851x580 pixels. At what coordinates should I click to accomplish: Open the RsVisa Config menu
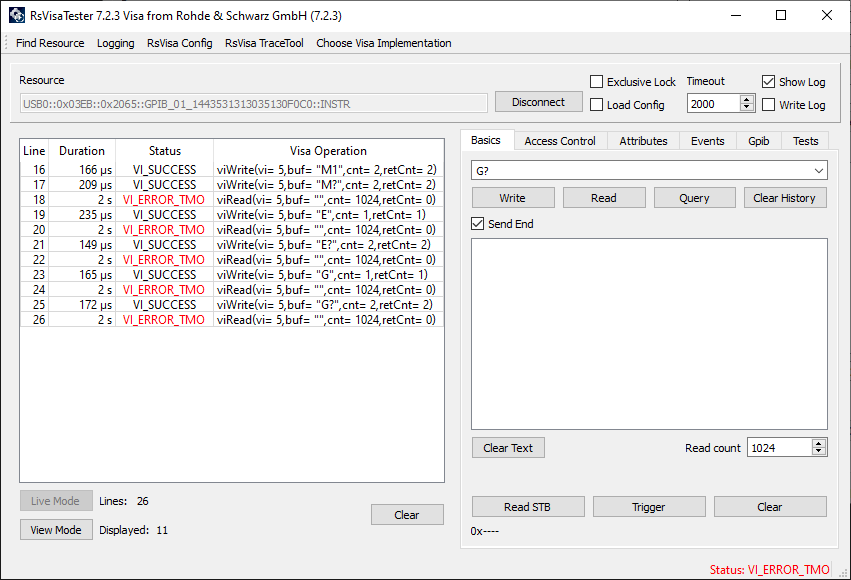[180, 43]
